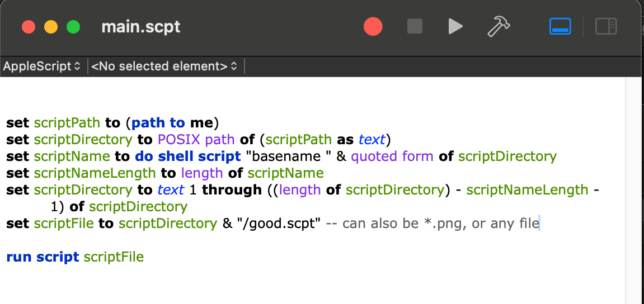Image resolution: width=644 pixels, height=304 pixels.
Task: Click the comment "can also be *.png"
Action: 403,224
